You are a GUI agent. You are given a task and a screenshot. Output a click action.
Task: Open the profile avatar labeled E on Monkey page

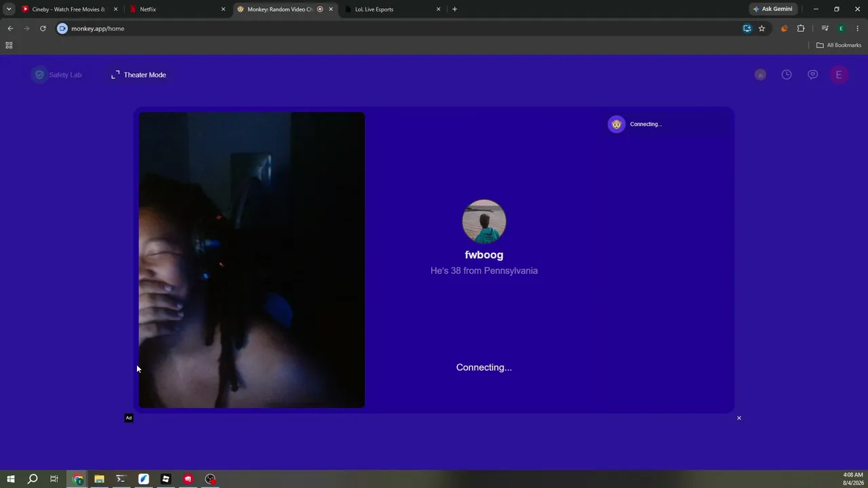[x=839, y=75]
